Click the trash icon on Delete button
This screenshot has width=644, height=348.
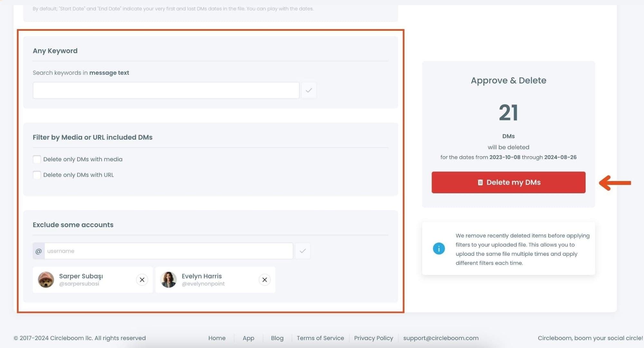click(x=480, y=182)
